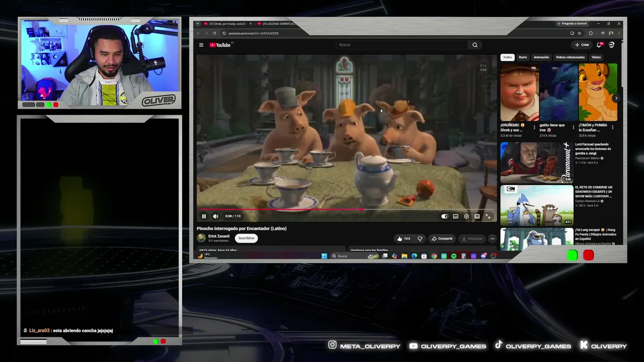
Task: Open File Explorer from the taskbar
Action: [x=404, y=256]
